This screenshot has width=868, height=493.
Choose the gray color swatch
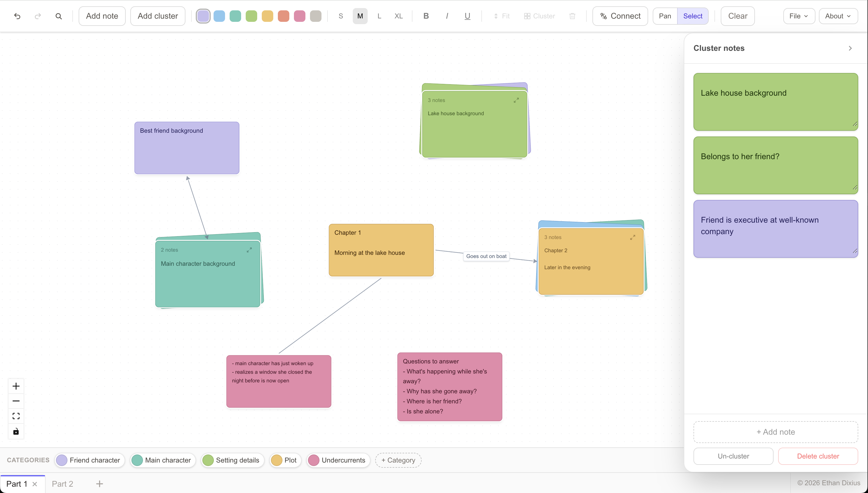pos(316,16)
